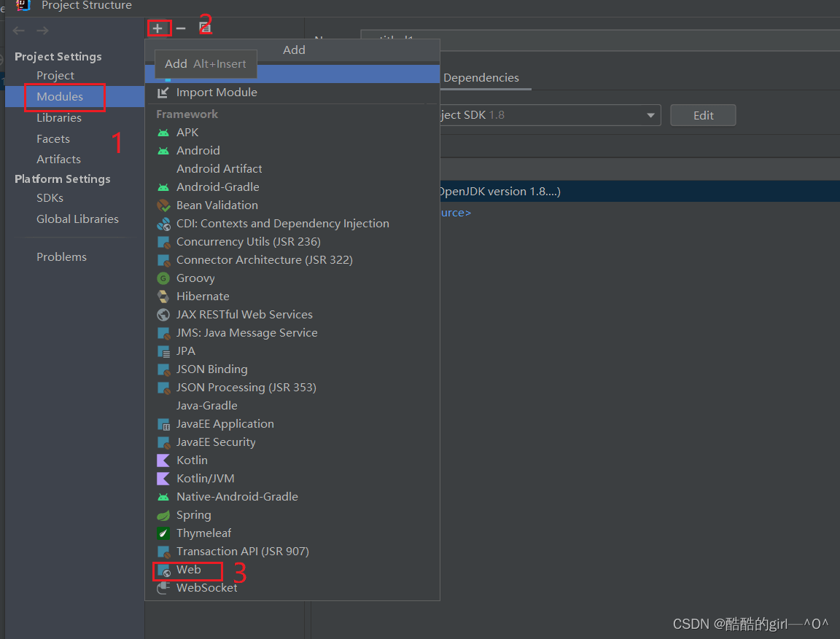
Task: Switch to the Dependencies tab
Action: click(x=481, y=78)
